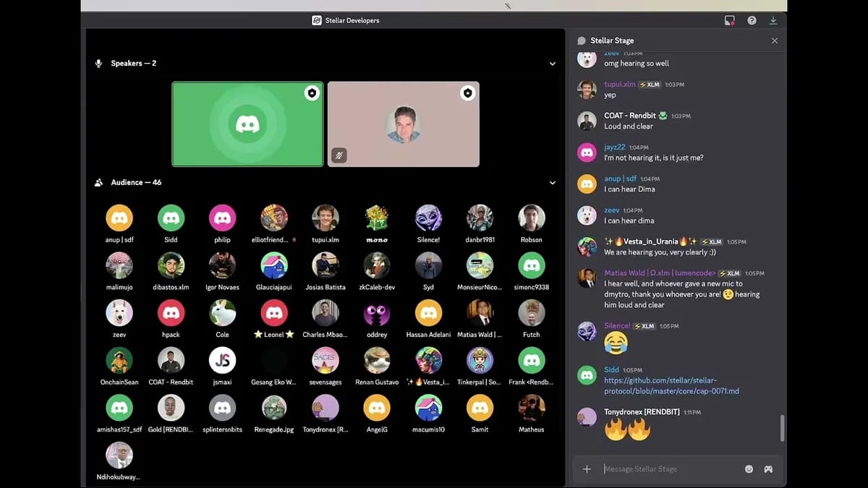This screenshot has height=488, width=868.
Task: Click the plus attachment button in chat
Action: tap(587, 469)
